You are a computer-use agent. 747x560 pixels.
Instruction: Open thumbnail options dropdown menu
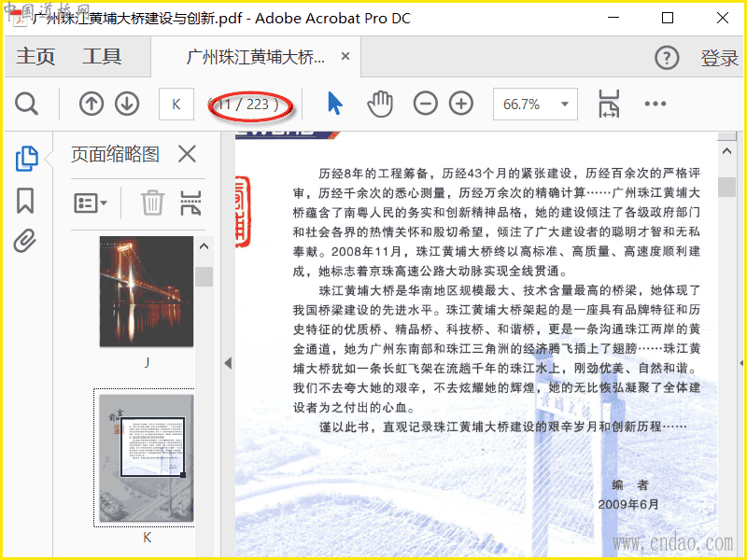point(91,203)
